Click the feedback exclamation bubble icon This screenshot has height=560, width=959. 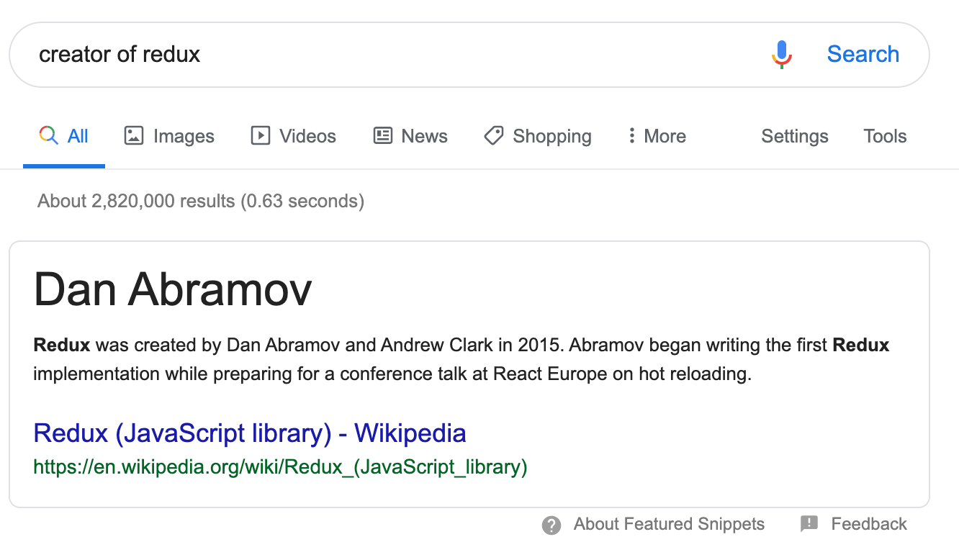click(809, 524)
